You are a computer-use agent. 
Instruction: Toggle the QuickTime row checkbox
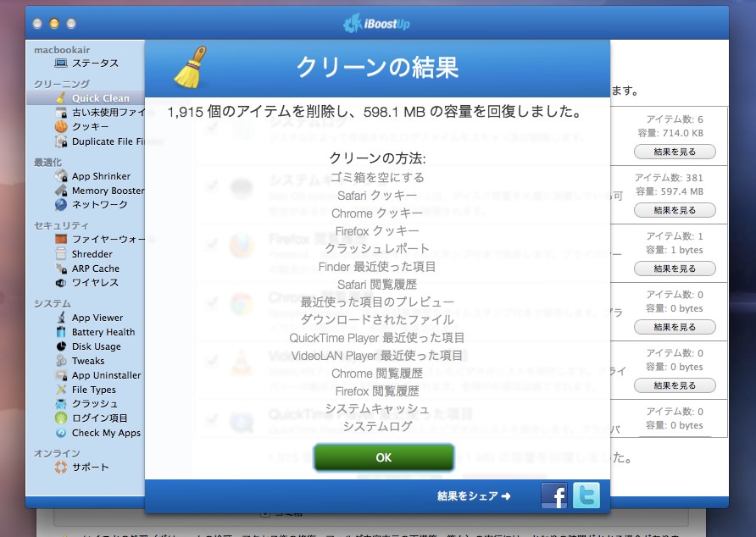click(211, 419)
